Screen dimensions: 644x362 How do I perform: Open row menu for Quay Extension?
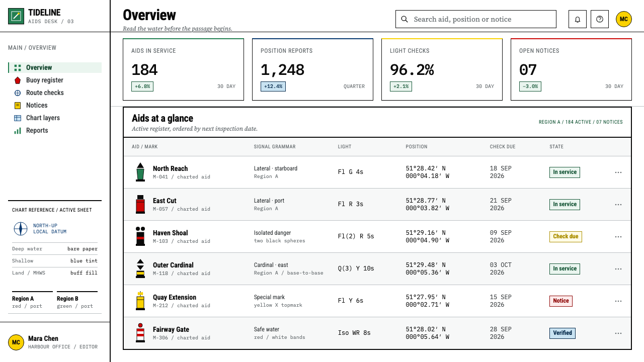(618, 301)
